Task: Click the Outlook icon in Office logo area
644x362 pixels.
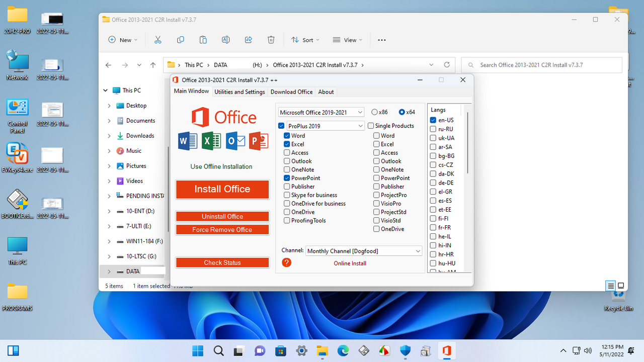Action: coord(235,141)
